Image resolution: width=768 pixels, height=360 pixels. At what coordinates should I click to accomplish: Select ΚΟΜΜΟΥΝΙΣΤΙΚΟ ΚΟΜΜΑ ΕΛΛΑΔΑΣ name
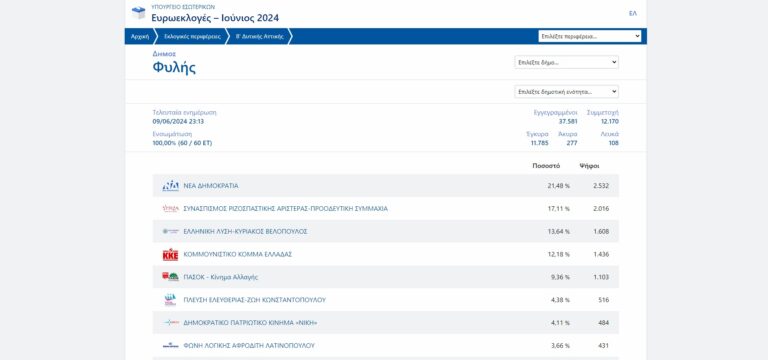[238, 255]
